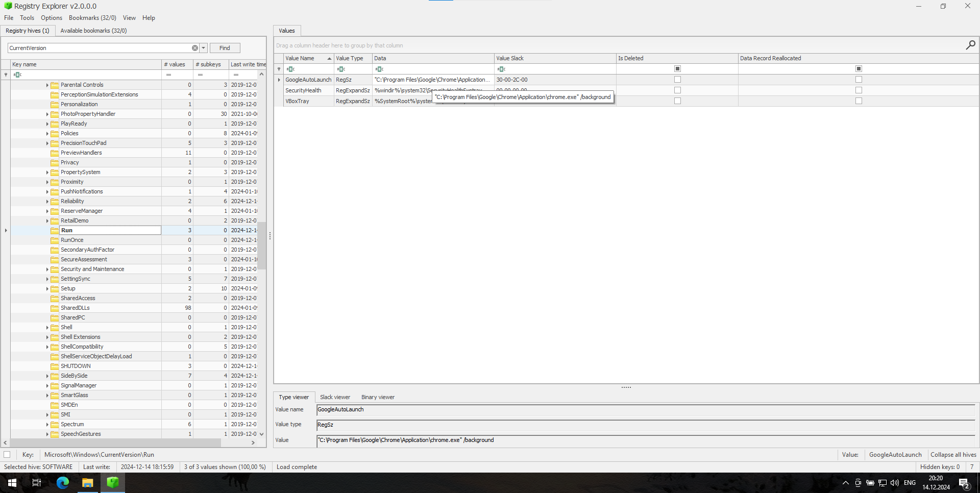Toggle Is Deleted for SecurityHealth row
Viewport: 980px width, 493px height.
pos(677,90)
